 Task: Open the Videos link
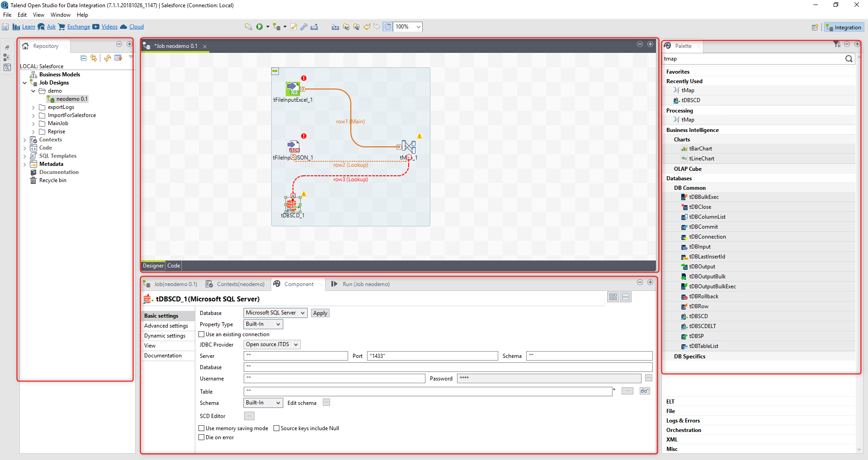point(109,27)
